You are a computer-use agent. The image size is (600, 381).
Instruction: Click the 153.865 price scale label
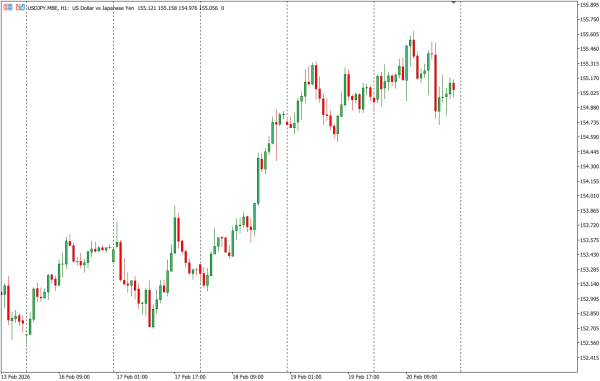point(589,211)
